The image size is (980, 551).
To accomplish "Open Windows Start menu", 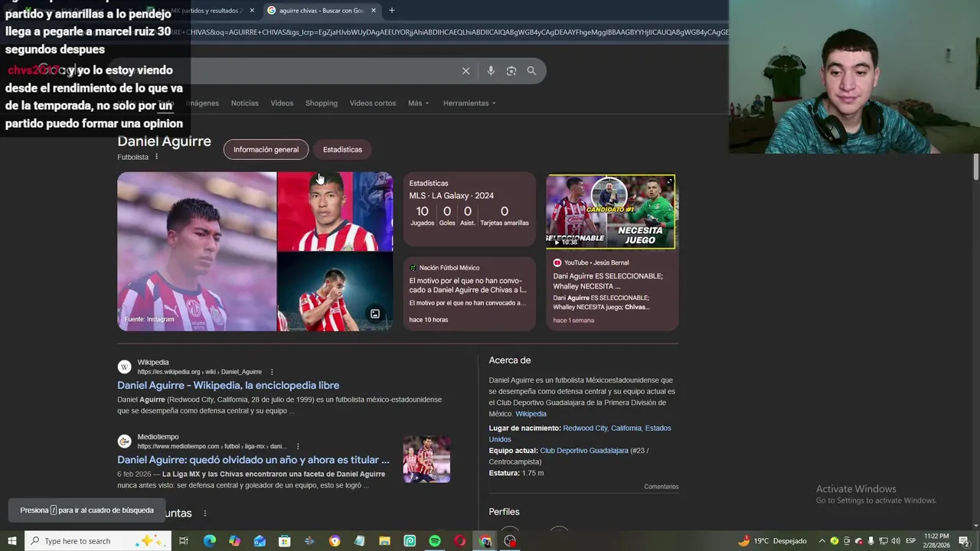I will point(11,541).
